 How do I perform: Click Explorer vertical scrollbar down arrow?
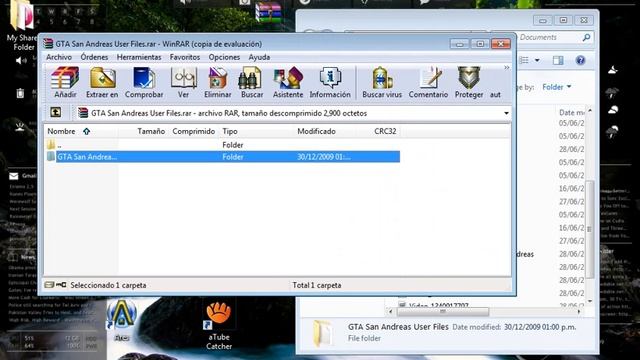point(590,301)
